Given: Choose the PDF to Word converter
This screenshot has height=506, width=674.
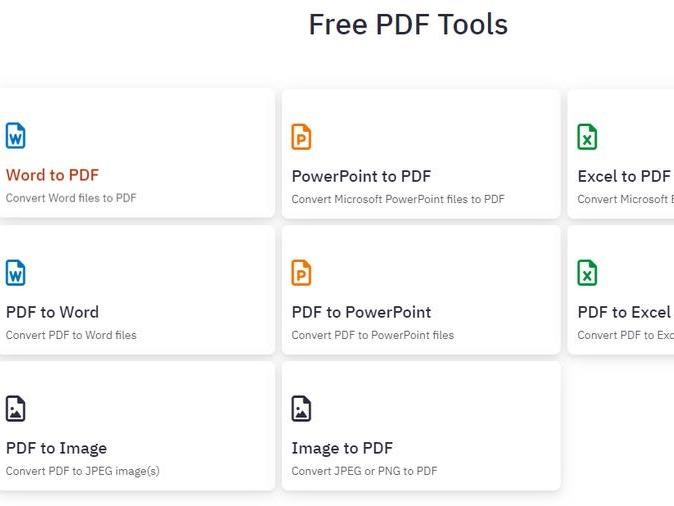Looking at the screenshot, I should click(52, 312).
